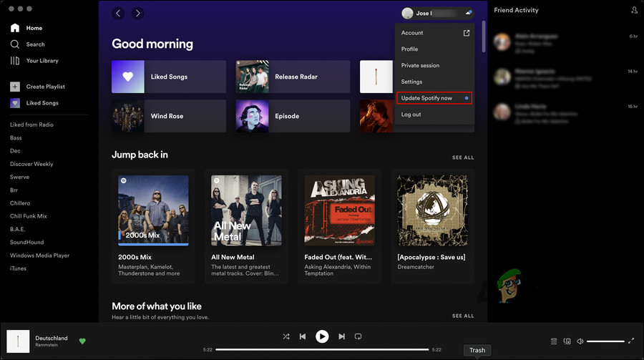Collapse the user profile dropdown menu

click(438, 13)
